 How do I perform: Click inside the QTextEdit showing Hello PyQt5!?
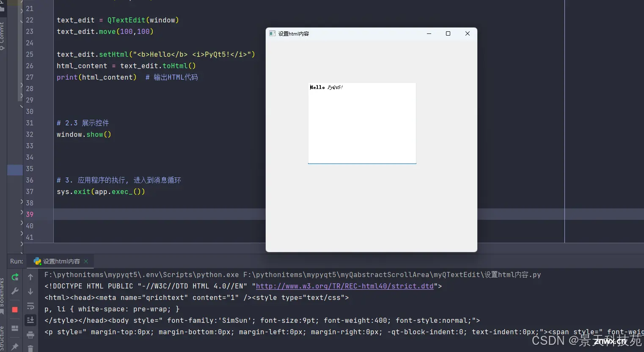[362, 123]
